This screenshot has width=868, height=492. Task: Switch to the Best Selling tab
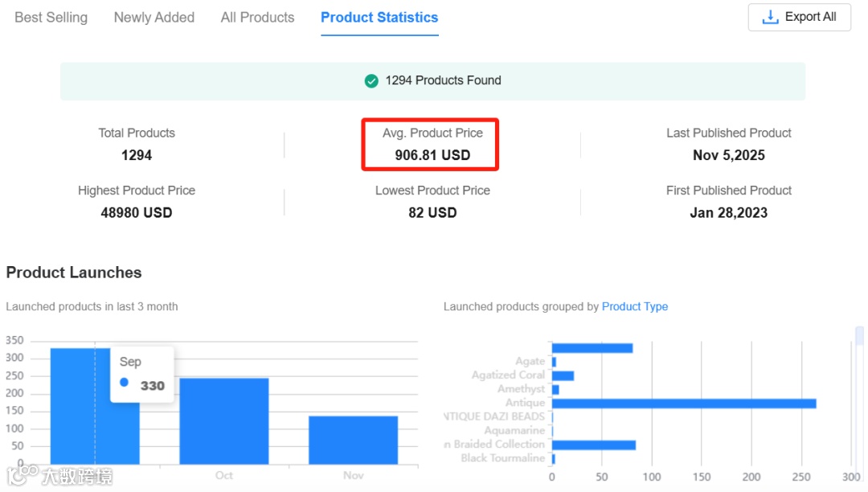(51, 18)
